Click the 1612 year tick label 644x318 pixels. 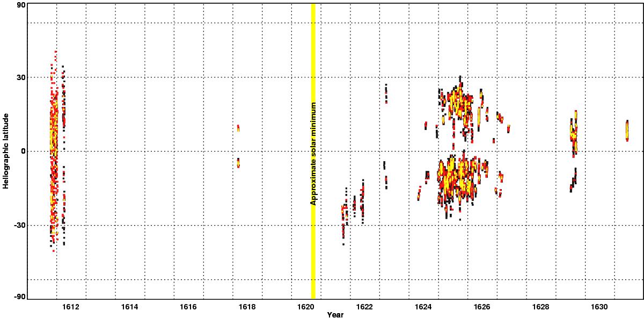(71, 307)
